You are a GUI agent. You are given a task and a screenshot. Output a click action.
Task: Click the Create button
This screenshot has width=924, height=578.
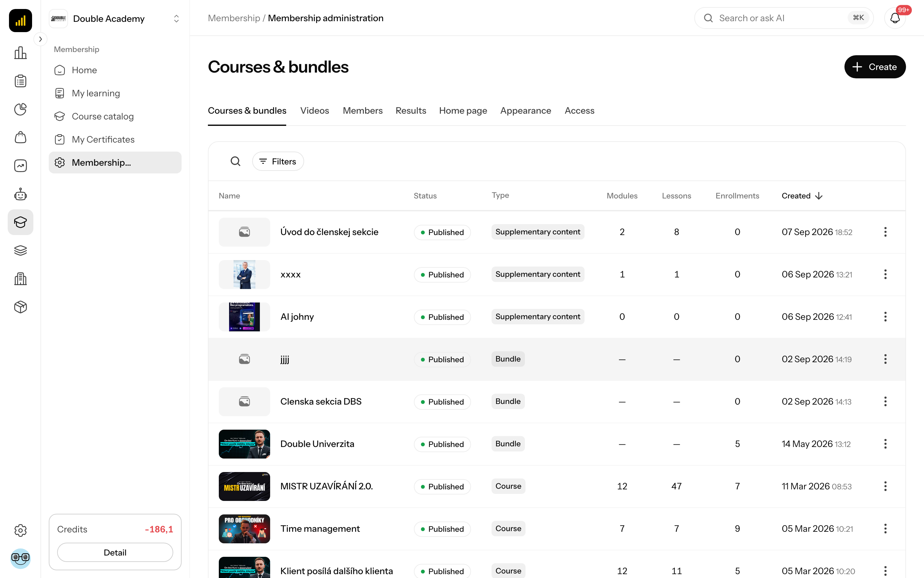click(x=875, y=67)
